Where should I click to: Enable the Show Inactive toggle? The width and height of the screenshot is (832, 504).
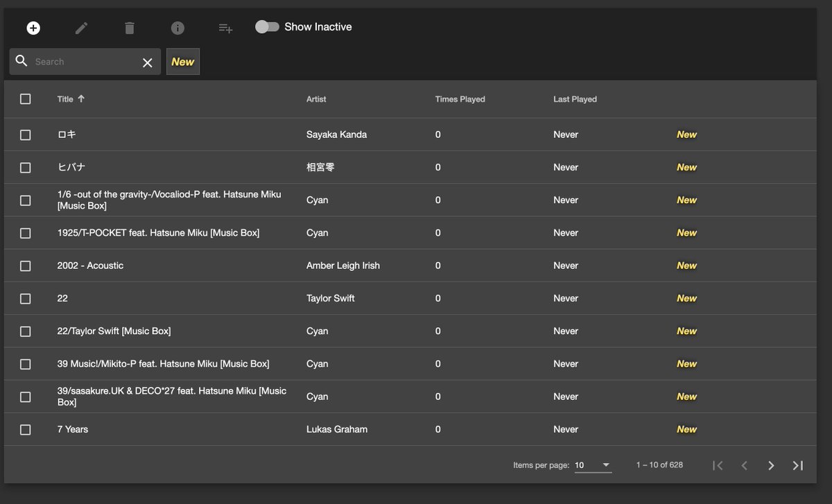click(x=266, y=26)
